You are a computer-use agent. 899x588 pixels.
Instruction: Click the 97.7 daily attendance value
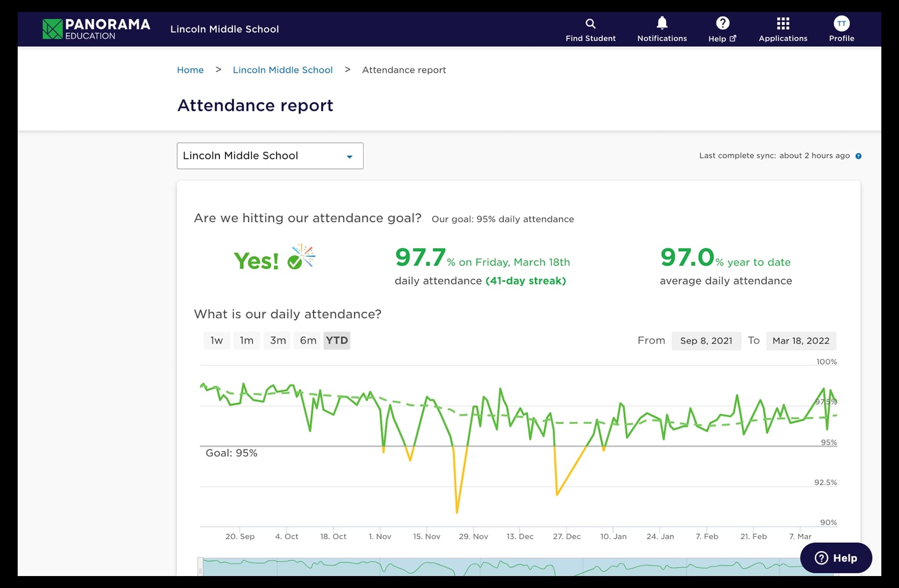point(420,257)
